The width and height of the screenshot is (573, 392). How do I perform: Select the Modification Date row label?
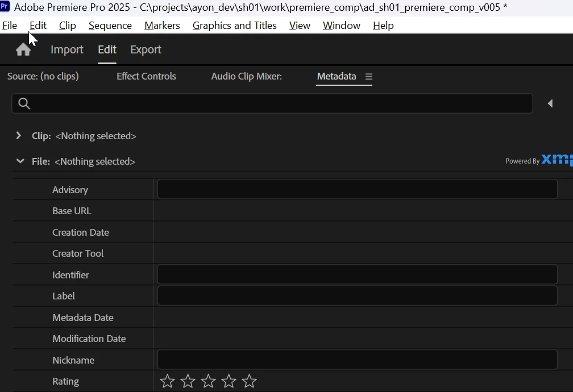pos(89,339)
